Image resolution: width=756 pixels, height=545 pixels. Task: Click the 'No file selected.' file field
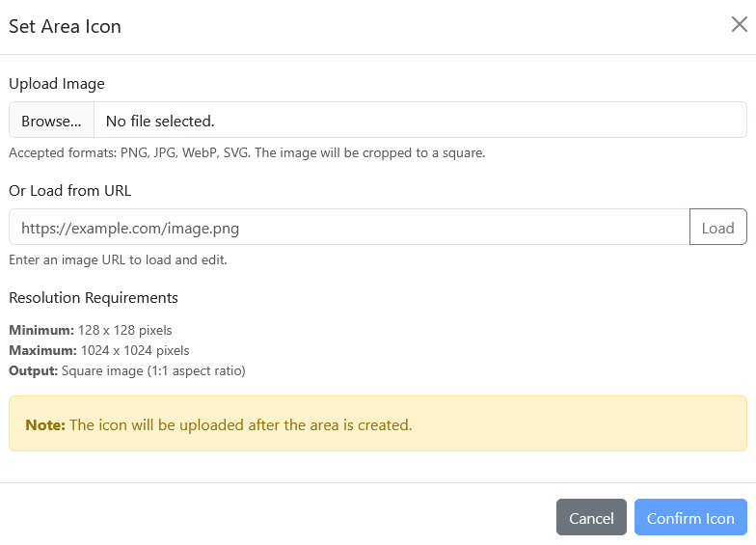click(419, 121)
